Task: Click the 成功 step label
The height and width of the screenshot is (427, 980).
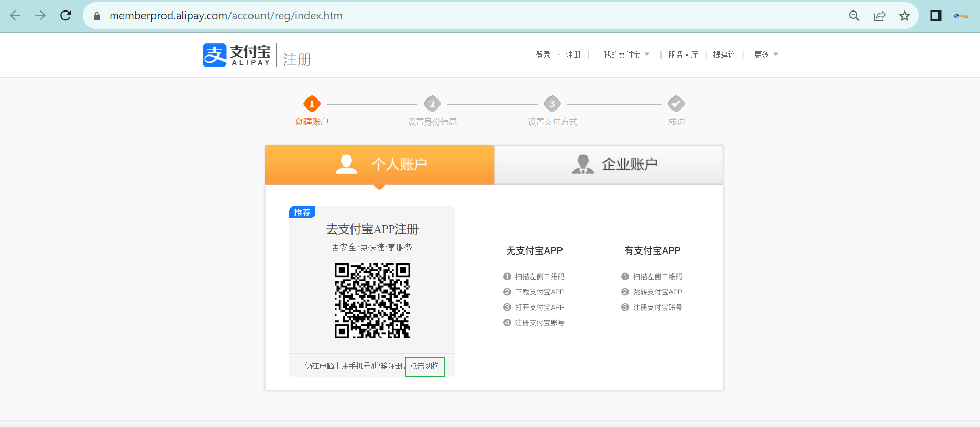Action: coord(676,122)
